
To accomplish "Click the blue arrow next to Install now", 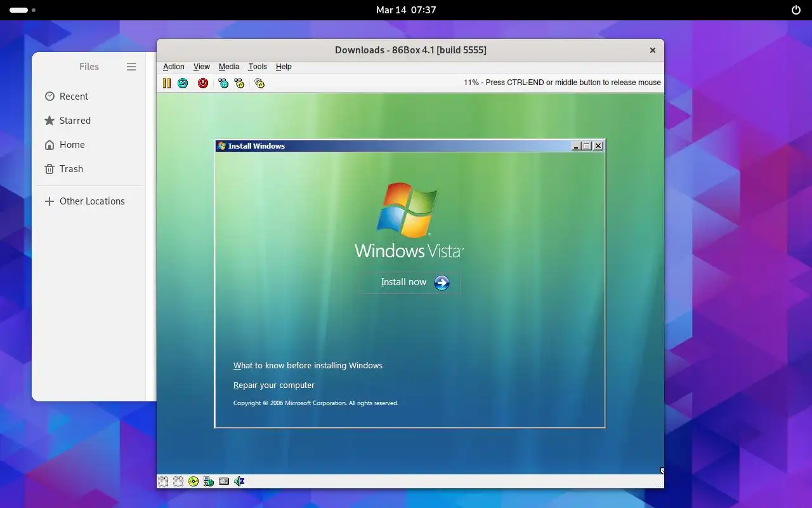I will (x=442, y=283).
